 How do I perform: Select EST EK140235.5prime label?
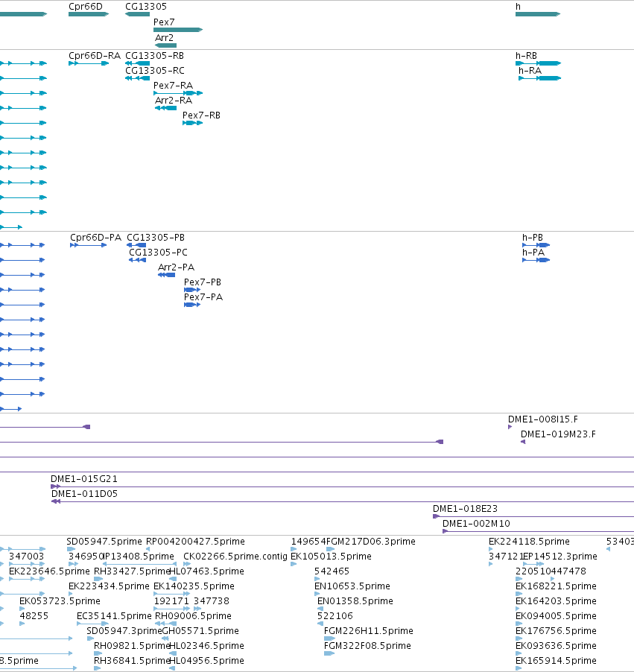(194, 586)
